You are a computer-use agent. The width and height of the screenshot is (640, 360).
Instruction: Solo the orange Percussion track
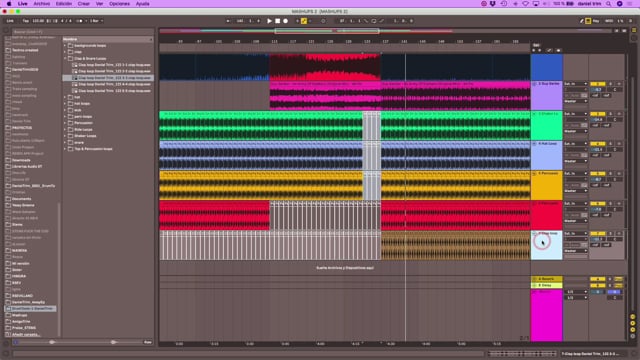[611, 173]
